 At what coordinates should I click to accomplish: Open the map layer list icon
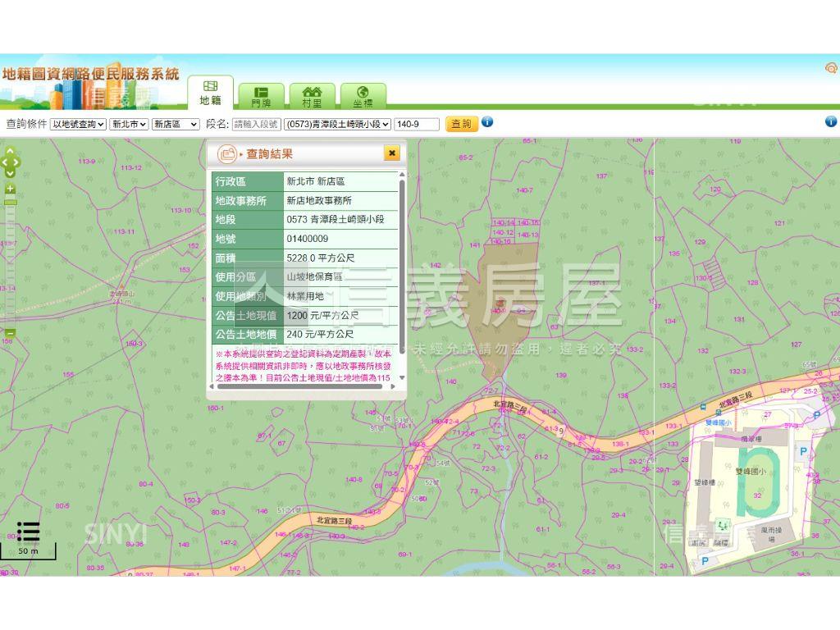pyautogui.click(x=28, y=532)
